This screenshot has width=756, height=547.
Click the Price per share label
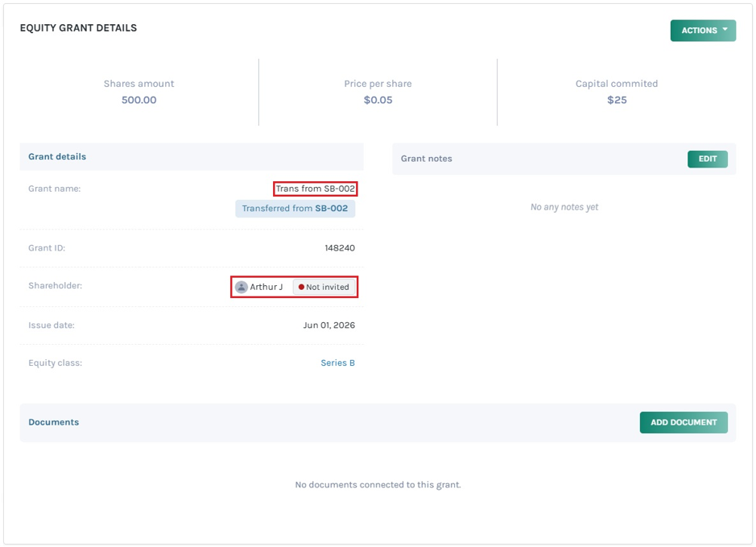[378, 84]
